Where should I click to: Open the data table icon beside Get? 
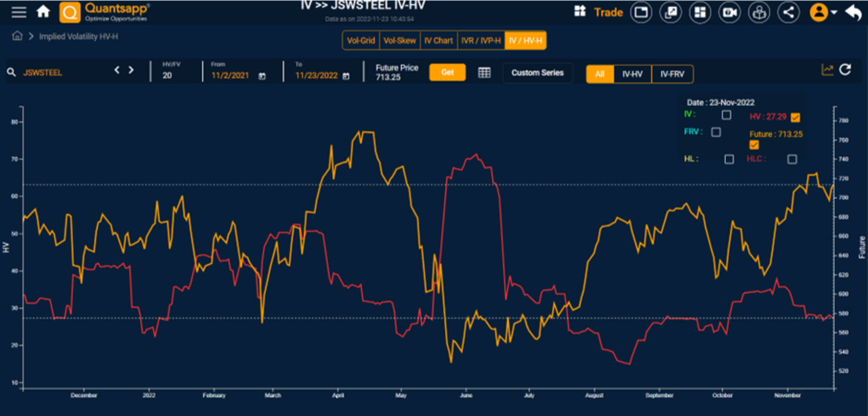click(x=484, y=73)
